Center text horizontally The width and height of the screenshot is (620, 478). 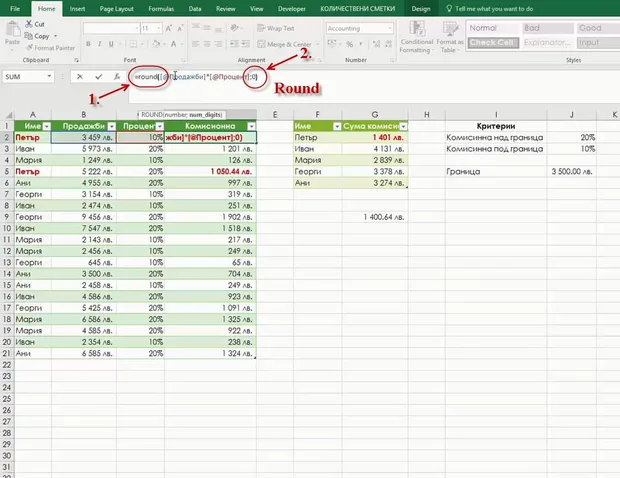click(x=207, y=44)
